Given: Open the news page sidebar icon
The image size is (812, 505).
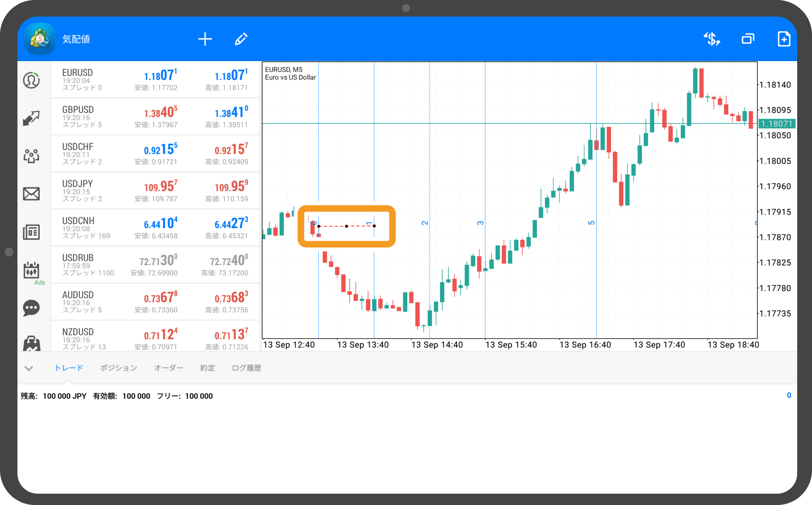Looking at the screenshot, I should point(31,232).
